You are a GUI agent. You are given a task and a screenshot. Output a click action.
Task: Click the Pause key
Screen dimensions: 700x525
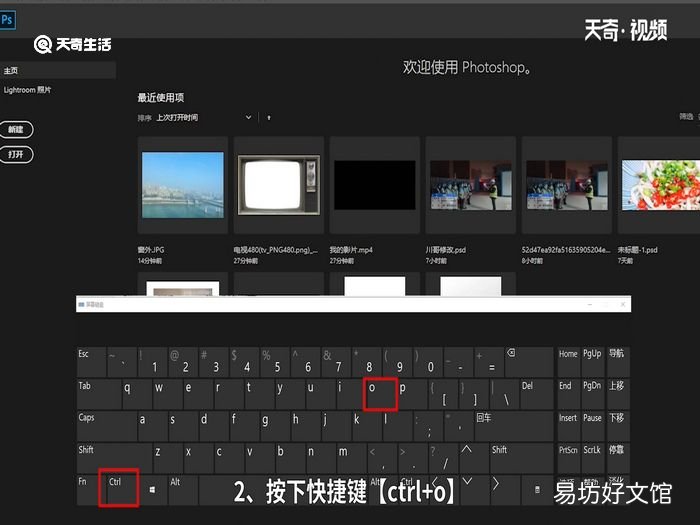[x=592, y=426]
